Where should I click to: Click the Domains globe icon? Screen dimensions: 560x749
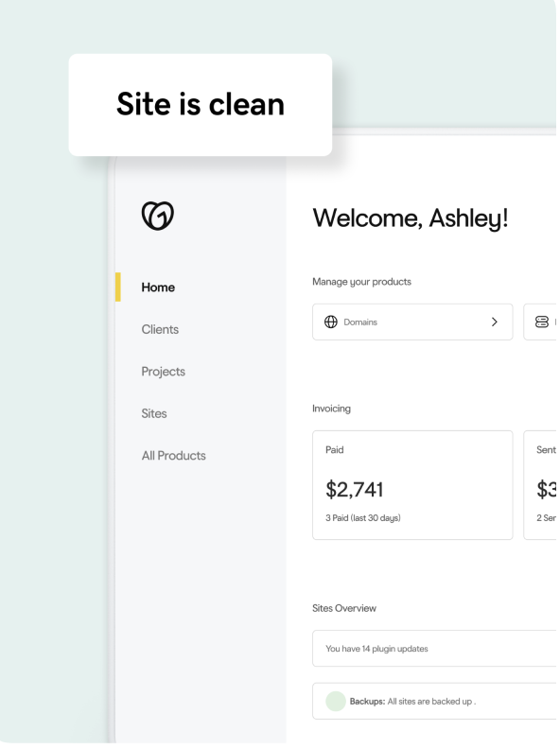pos(331,322)
